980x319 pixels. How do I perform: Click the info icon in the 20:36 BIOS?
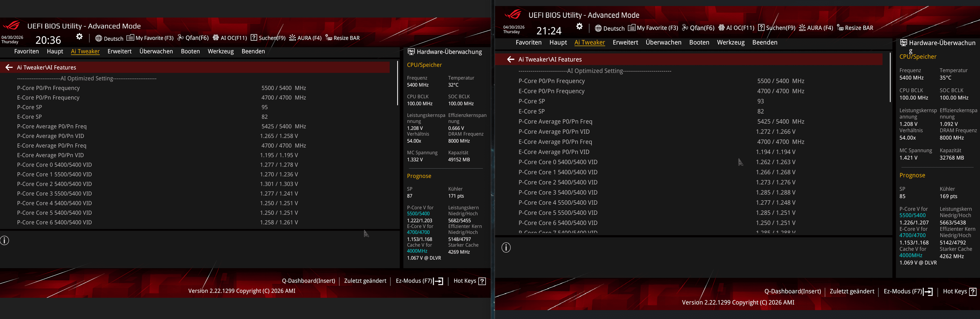pyautogui.click(x=4, y=241)
